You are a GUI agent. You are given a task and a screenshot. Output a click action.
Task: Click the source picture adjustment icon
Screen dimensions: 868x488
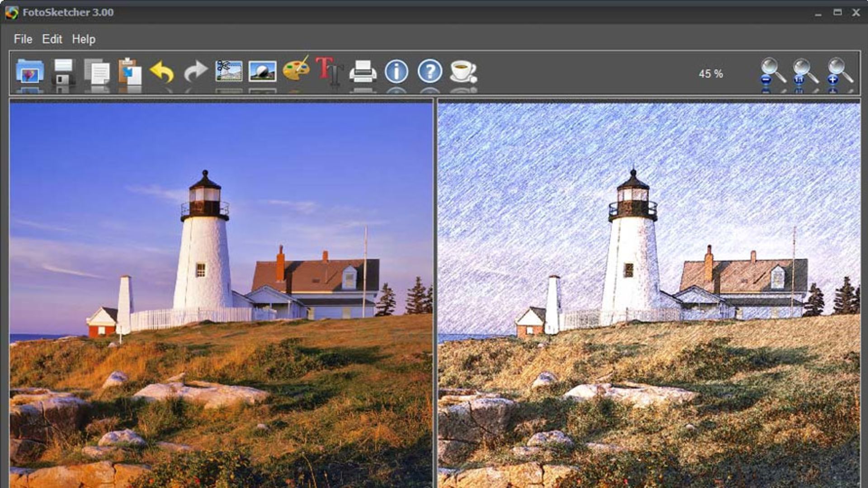pos(262,71)
